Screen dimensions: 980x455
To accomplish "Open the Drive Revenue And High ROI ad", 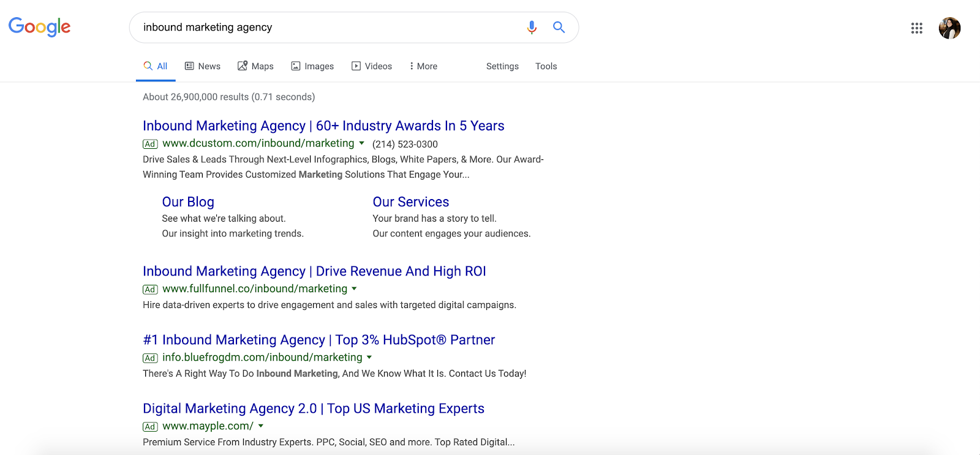I will [314, 271].
